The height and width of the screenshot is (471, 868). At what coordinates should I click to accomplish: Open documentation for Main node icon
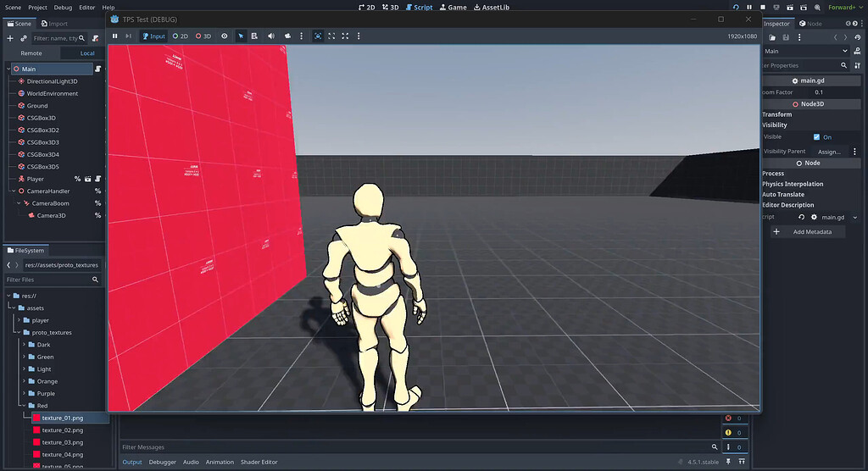[x=858, y=51]
